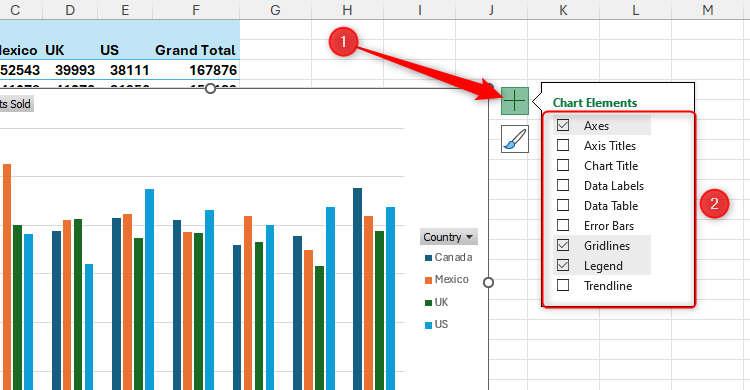The height and width of the screenshot is (390, 750).
Task: Enable the Chart Title checkbox
Action: (563, 165)
